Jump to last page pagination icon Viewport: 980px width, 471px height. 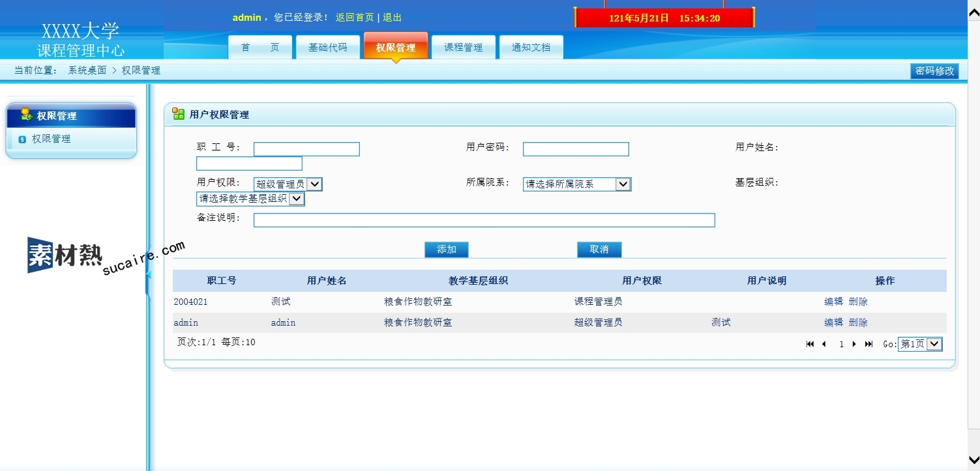click(x=869, y=344)
